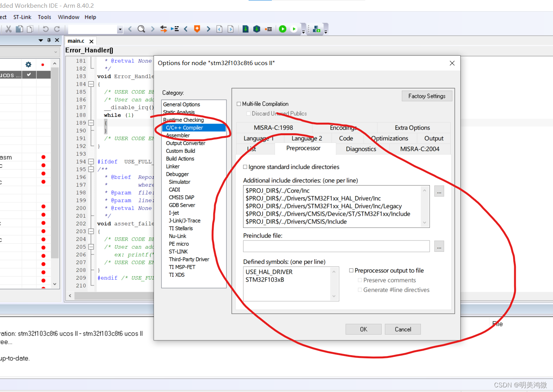Click inside the Preinclude file input field
The height and width of the screenshot is (392, 553).
[336, 246]
